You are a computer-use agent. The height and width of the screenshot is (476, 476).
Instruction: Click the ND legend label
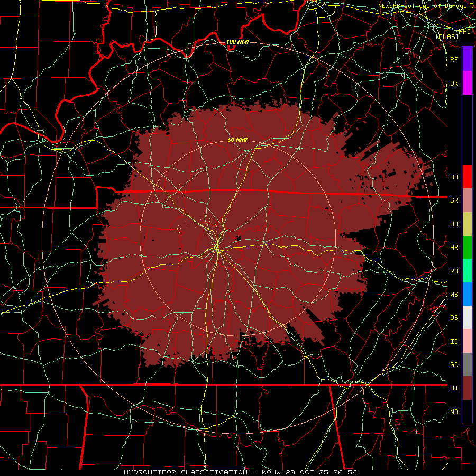454,412
